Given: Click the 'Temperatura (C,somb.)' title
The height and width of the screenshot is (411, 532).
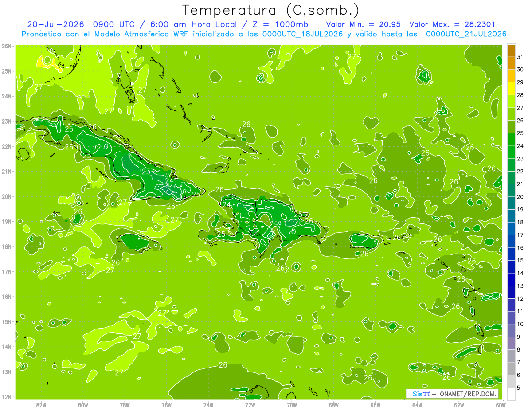Looking at the screenshot, I should coord(271,10).
